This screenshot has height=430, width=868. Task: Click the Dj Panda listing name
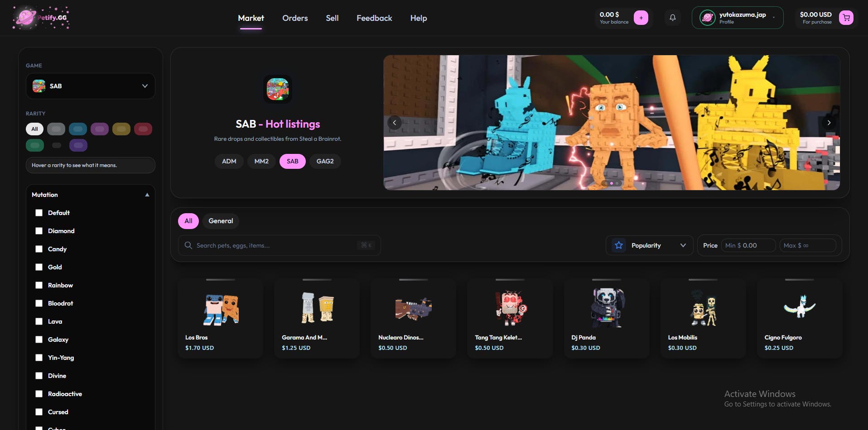click(x=583, y=338)
